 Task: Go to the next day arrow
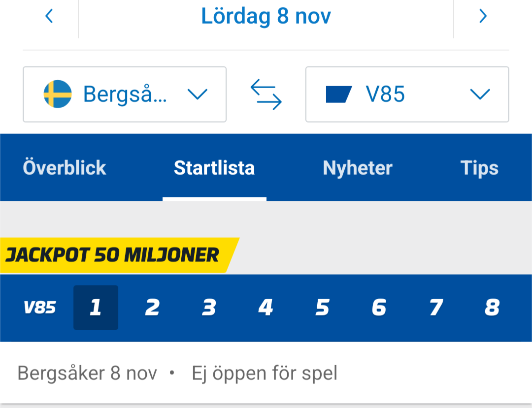point(483,17)
